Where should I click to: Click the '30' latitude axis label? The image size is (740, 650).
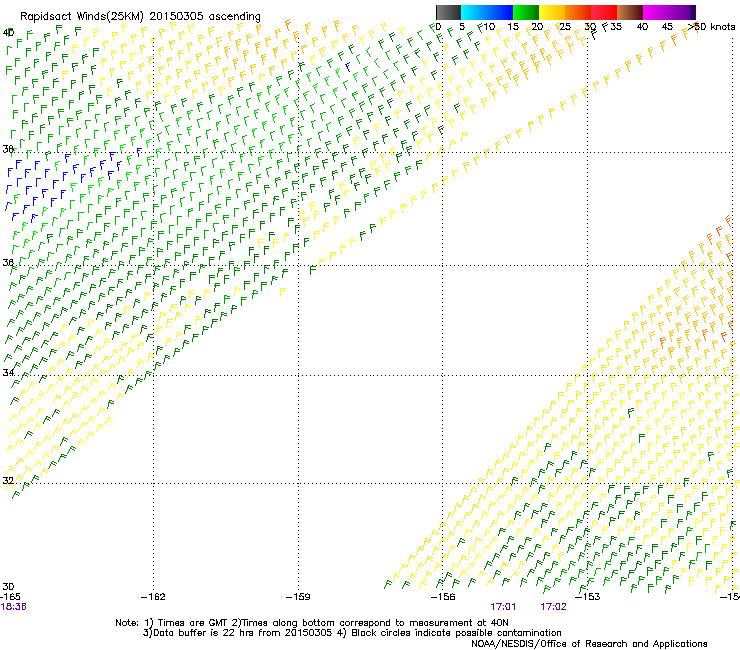[x=8, y=586]
